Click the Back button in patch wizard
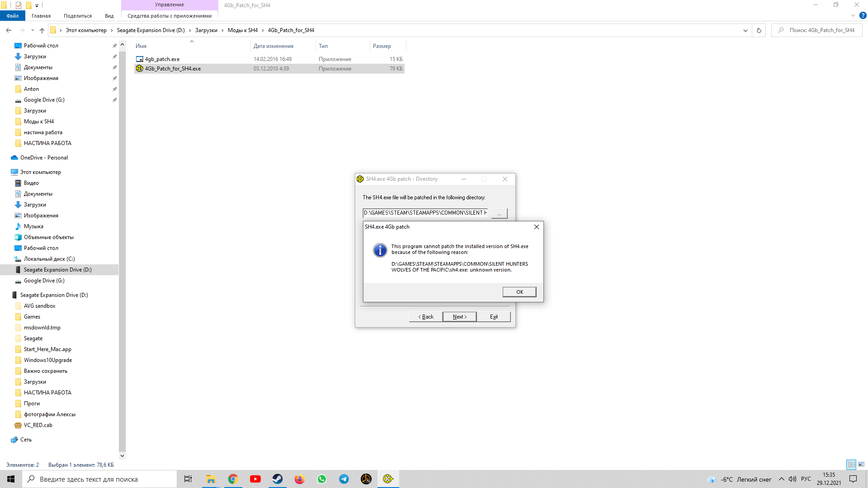Viewport: 868px width, 488px height. pyautogui.click(x=425, y=317)
